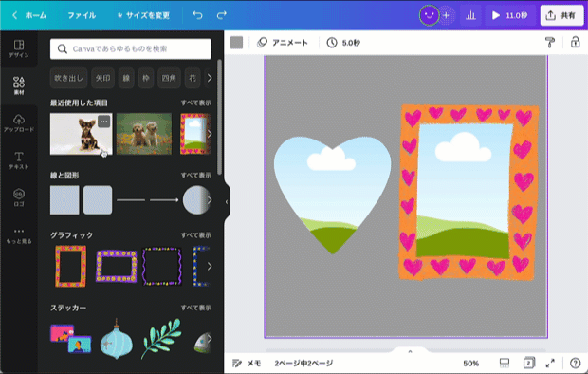Screen dimensions: 588x374
Task: Show all ステッカー items
Action: [x=195, y=308]
